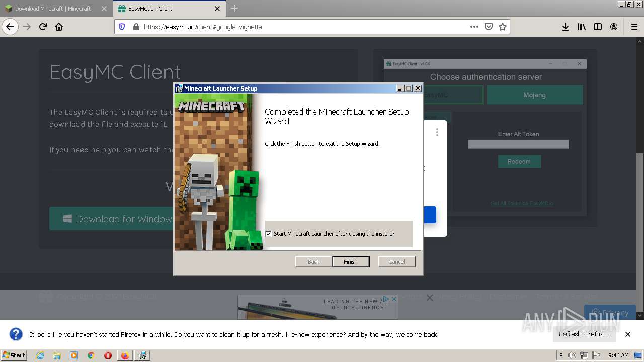Open Firefox library menu
Screen dimensions: 644x362
pyautogui.click(x=582, y=27)
